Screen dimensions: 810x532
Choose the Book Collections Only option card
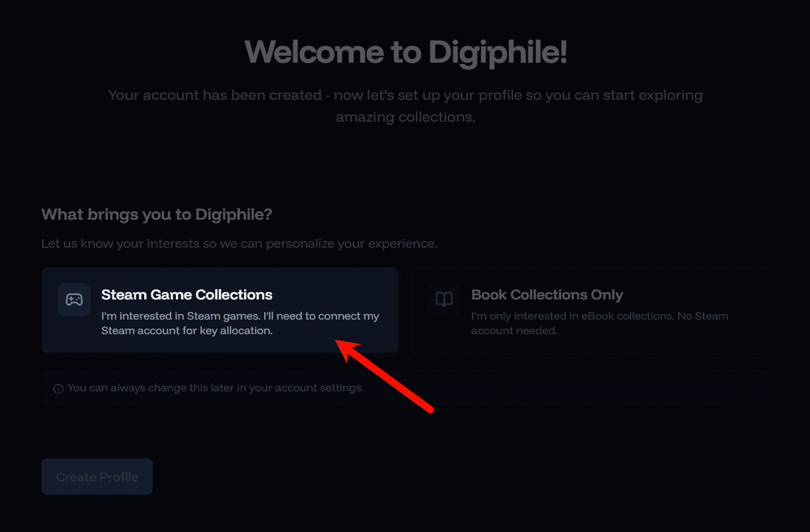pos(590,310)
